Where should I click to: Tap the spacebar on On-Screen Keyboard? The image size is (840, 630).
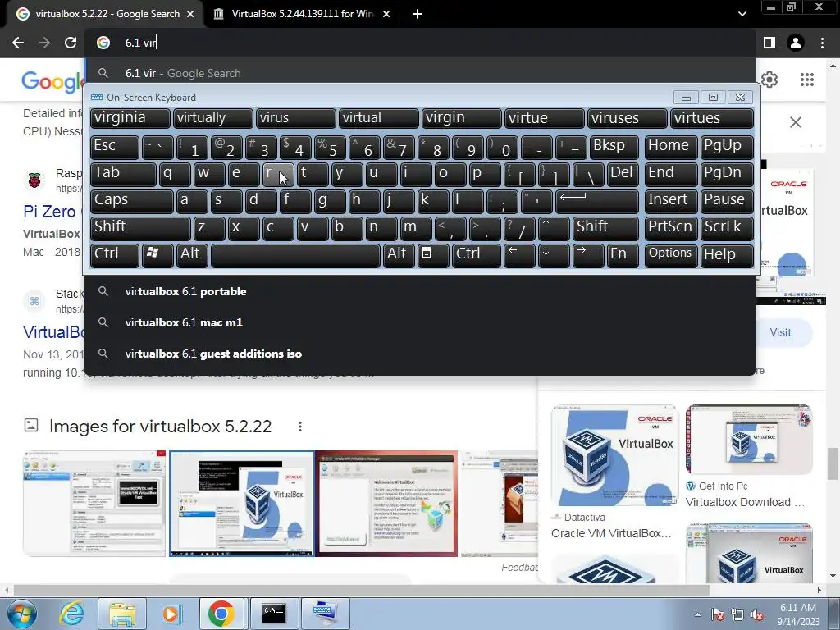click(295, 255)
